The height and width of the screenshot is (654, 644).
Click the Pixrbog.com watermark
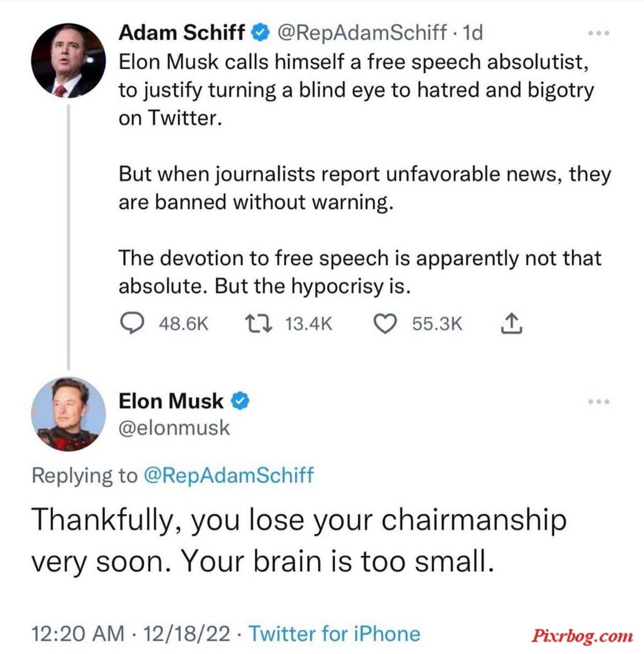582,636
